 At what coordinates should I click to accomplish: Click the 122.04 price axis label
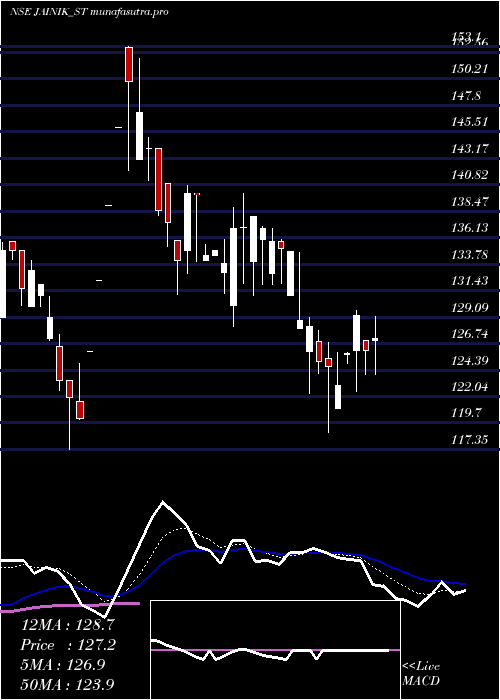(469, 387)
